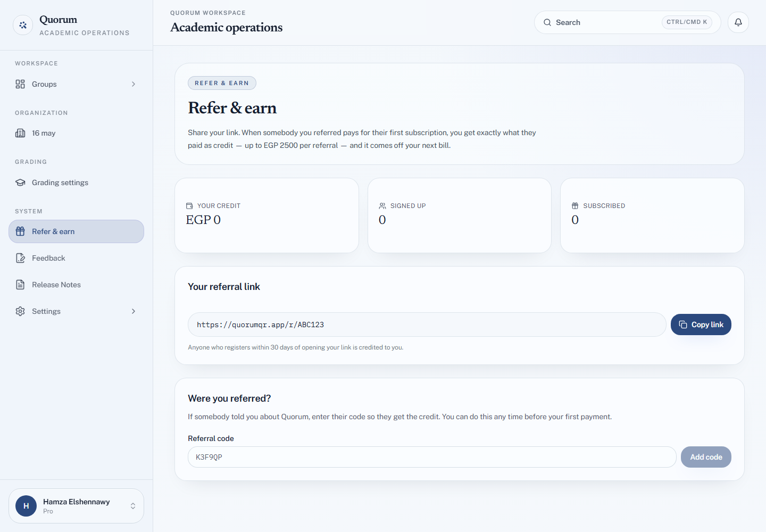766x532 pixels.
Task: Click the copy icon inside Copy link button
Action: [x=683, y=325]
